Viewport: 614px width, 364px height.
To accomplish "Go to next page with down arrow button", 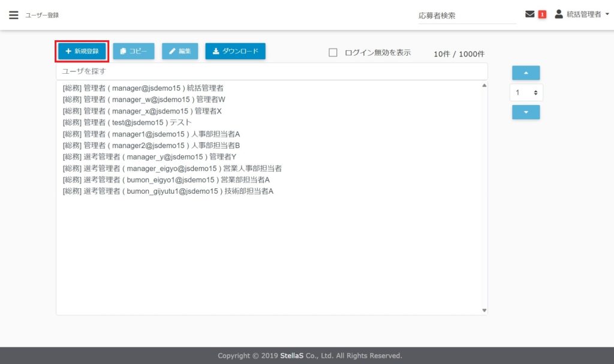I will point(526,112).
